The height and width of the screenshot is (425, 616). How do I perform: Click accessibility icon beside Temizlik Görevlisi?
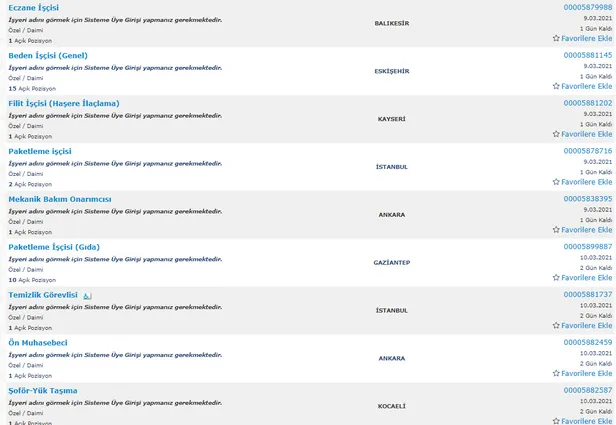click(87, 295)
